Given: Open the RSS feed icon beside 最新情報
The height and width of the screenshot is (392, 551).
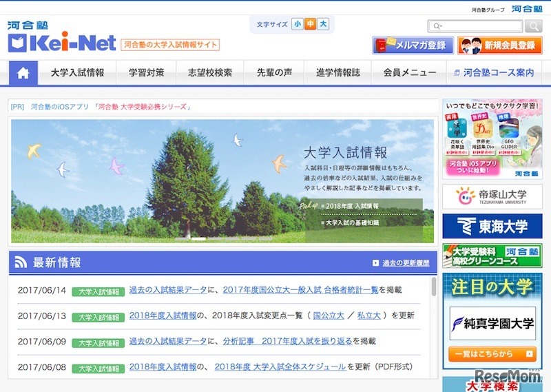Looking at the screenshot, I should pyautogui.click(x=21, y=262).
